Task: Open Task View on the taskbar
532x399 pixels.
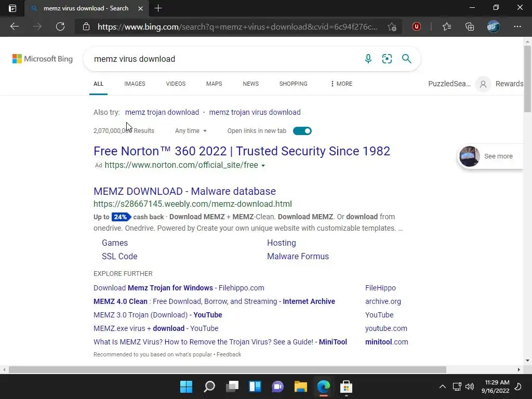Action: click(232, 387)
